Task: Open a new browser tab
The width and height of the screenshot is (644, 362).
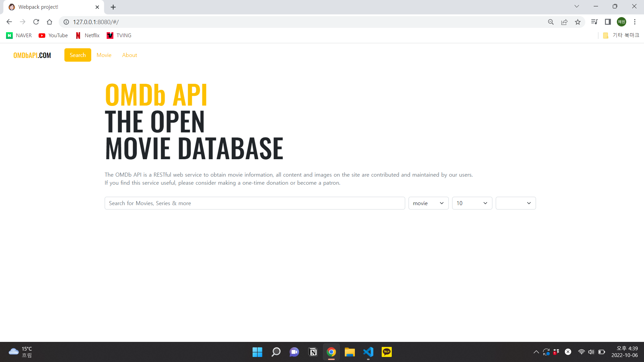Action: 113,7
